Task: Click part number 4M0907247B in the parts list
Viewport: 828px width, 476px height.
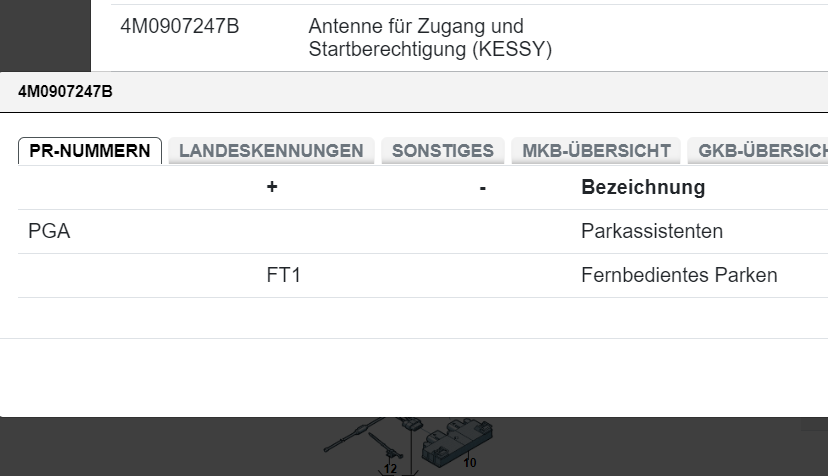Action: pyautogui.click(x=180, y=26)
